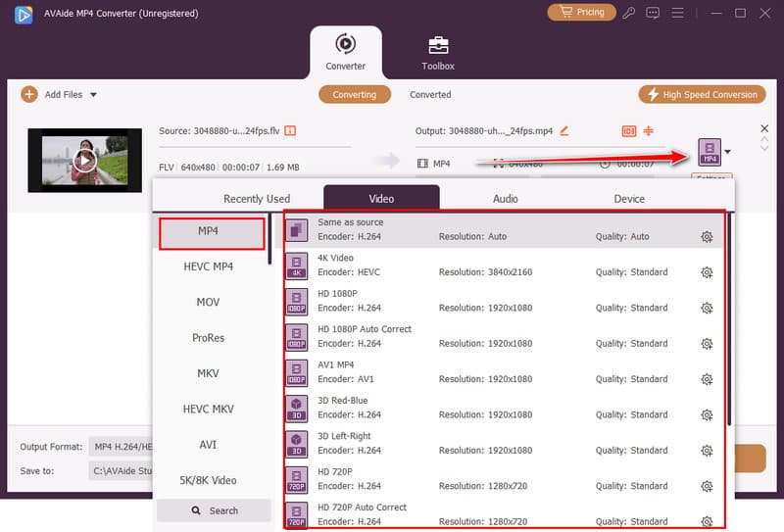Play the video thumbnail preview
Viewport: 784px width, 532px height.
coord(85,160)
